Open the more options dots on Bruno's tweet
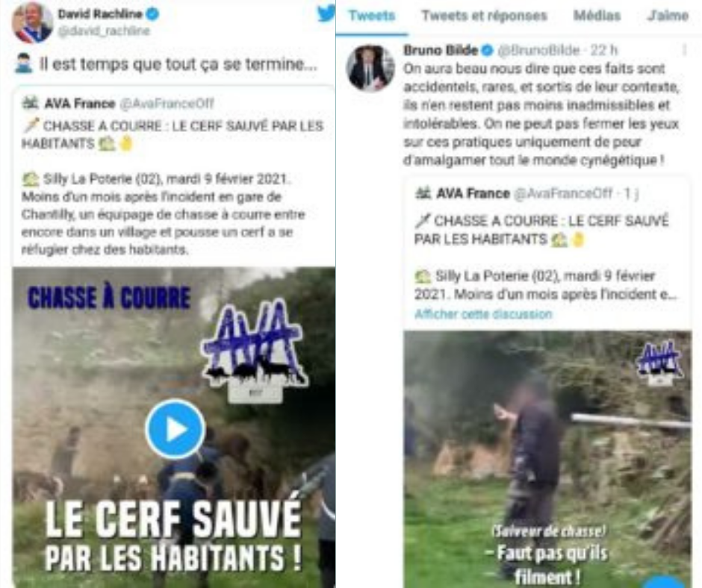This screenshot has width=702, height=588. (684, 50)
